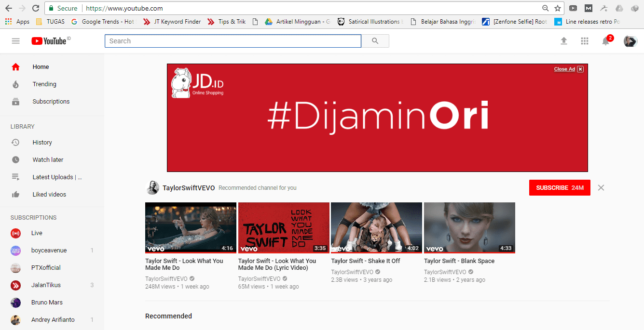Screen dimensions: 644x330
Task: Click the Shake It Off video title
Action: [366, 261]
